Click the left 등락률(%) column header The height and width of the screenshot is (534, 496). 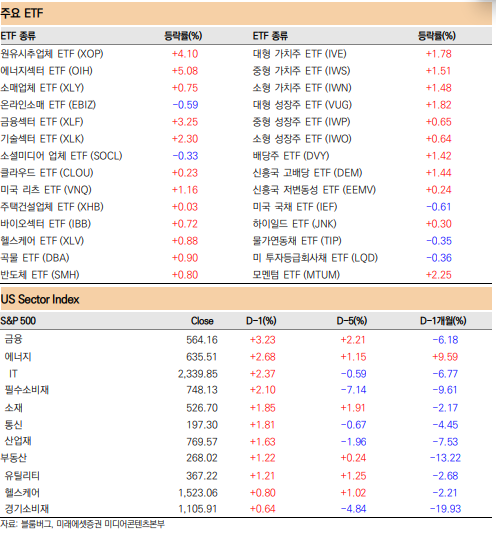pyautogui.click(x=183, y=36)
